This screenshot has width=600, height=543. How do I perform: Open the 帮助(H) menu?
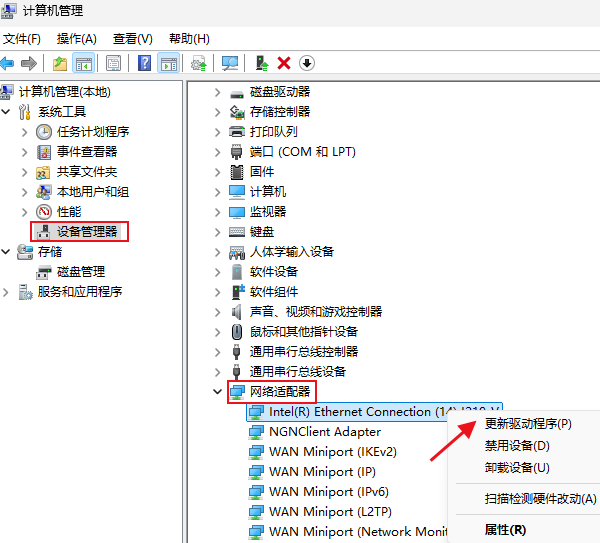[x=189, y=39]
